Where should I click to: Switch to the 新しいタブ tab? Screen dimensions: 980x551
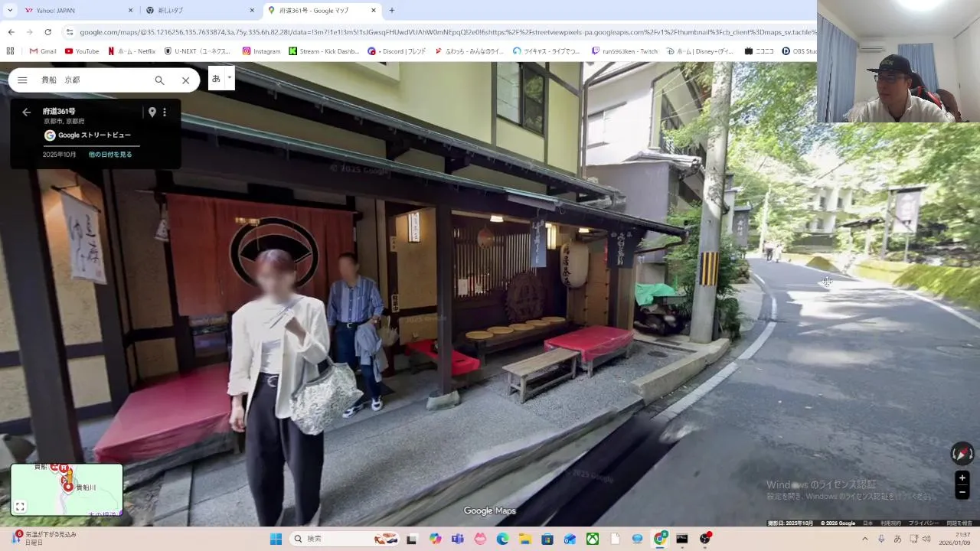[x=199, y=11]
